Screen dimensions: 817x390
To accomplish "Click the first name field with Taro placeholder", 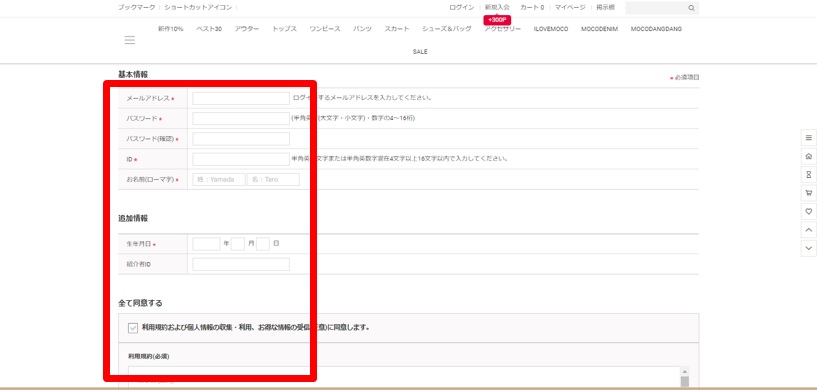I will [x=274, y=179].
